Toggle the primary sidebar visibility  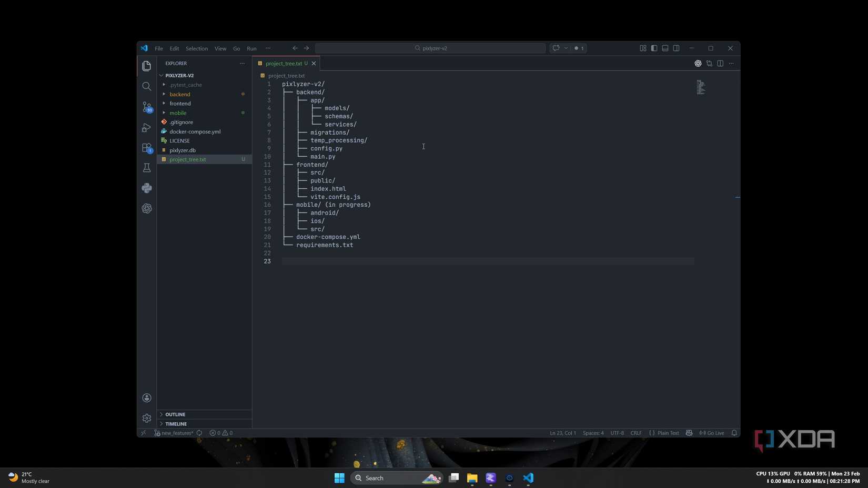(x=653, y=48)
